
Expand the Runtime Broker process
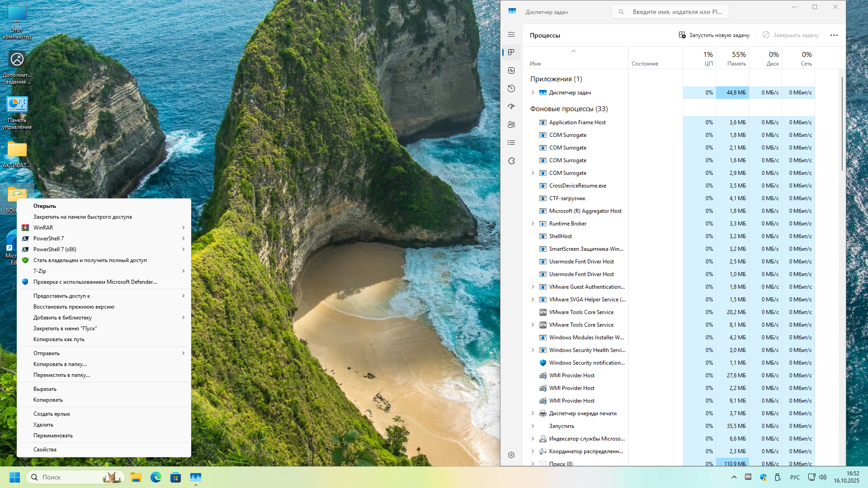[533, 224]
